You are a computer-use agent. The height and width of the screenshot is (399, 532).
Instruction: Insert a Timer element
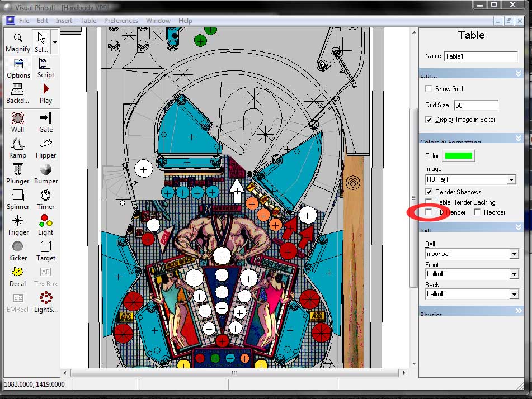tap(45, 199)
